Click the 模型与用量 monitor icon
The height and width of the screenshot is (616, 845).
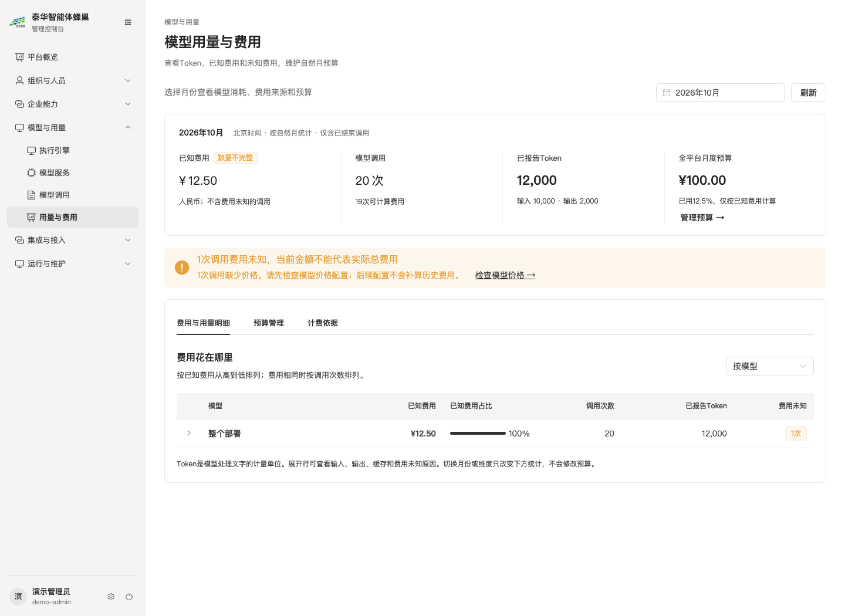point(19,127)
